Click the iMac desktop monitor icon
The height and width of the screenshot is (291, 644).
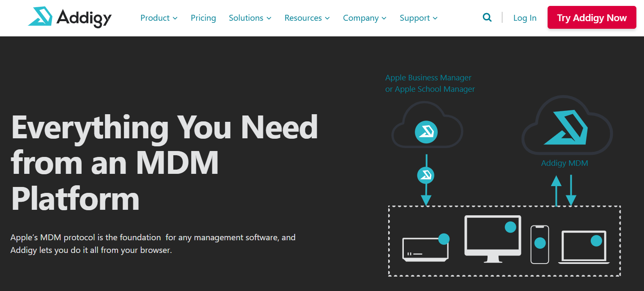tap(493, 239)
